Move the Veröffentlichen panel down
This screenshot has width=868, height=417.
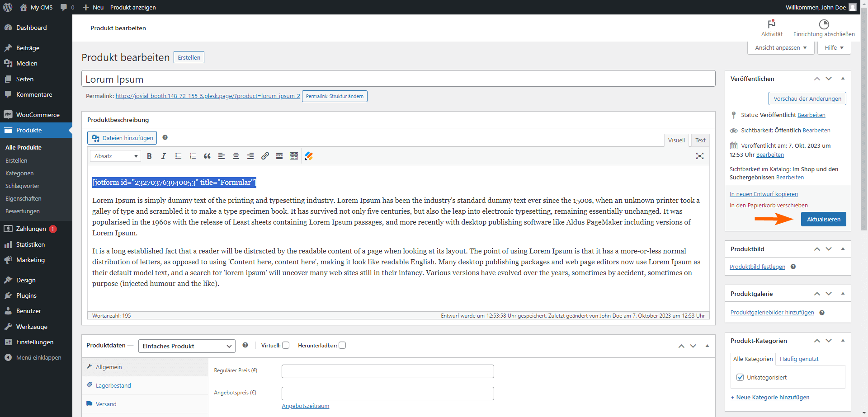pos(829,79)
